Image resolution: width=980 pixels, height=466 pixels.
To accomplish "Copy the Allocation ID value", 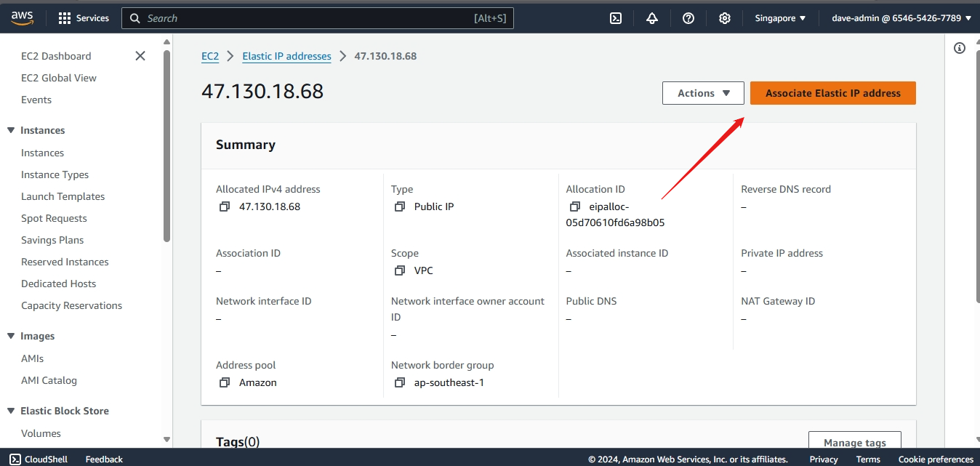I will pyautogui.click(x=575, y=206).
